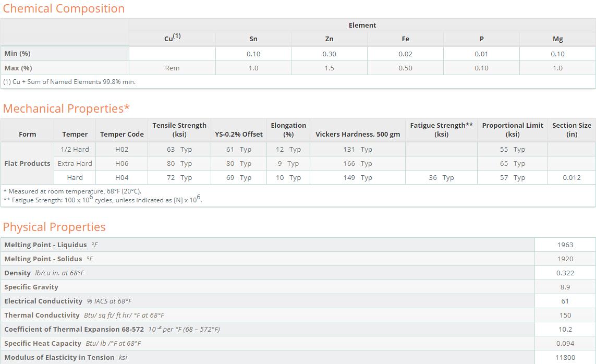Viewport: 596px width, 364px height.
Task: Click the Physical Properties heading
Action: tap(54, 227)
